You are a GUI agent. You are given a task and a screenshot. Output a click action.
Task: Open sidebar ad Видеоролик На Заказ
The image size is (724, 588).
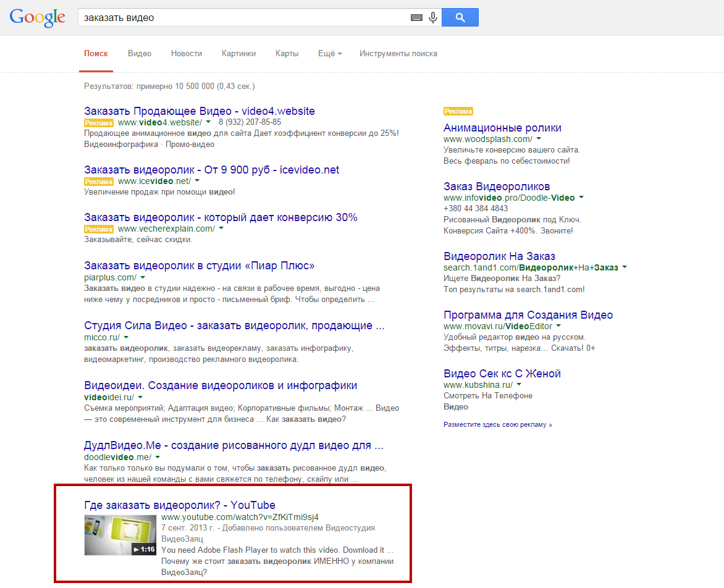(x=499, y=256)
